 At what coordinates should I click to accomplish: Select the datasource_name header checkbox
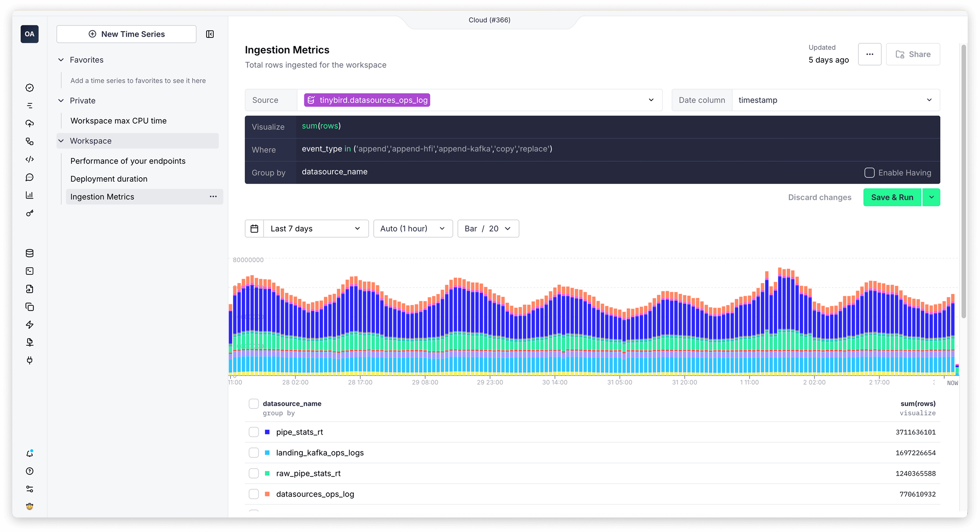tap(254, 404)
